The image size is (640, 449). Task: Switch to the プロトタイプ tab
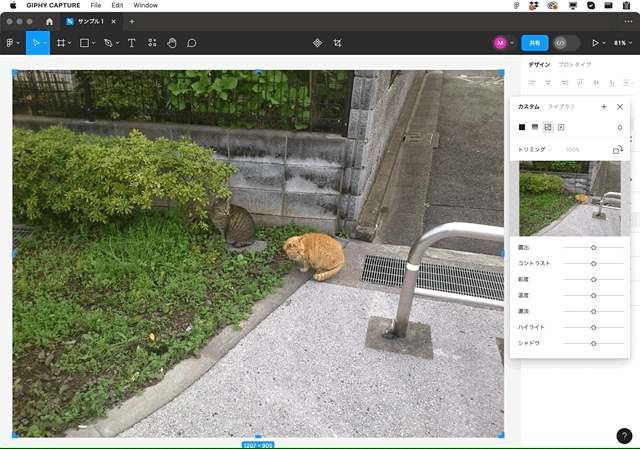point(574,64)
